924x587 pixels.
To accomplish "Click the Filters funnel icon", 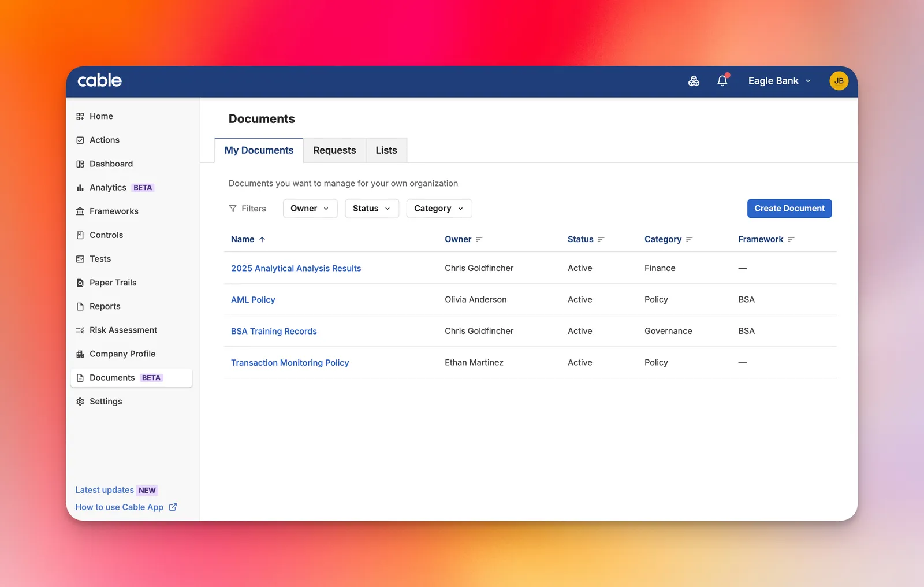I will (233, 209).
